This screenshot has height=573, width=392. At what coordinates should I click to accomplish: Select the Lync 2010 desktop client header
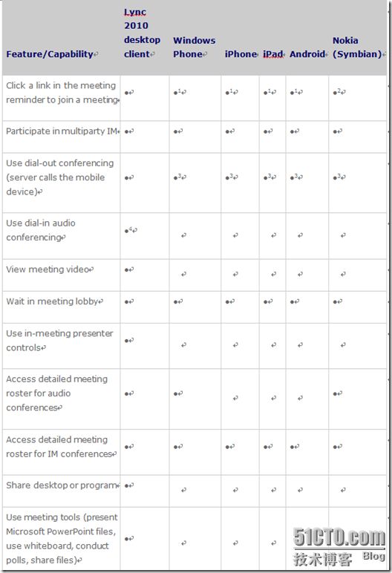pos(142,33)
